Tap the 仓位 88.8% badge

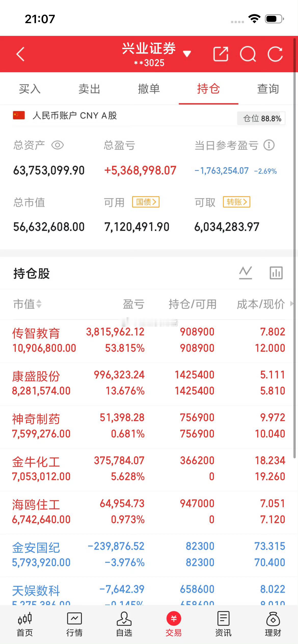coord(261,119)
